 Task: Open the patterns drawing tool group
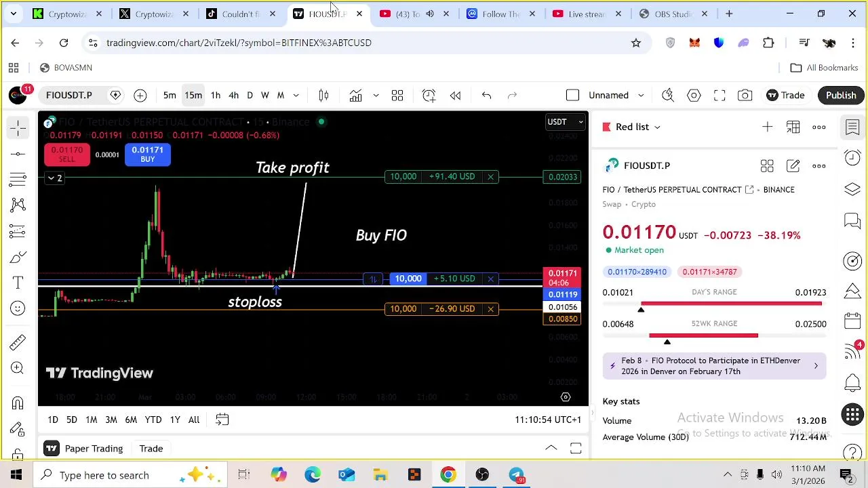(x=18, y=205)
